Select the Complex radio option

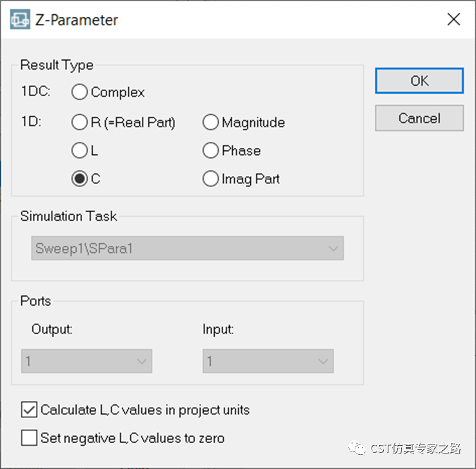point(80,92)
